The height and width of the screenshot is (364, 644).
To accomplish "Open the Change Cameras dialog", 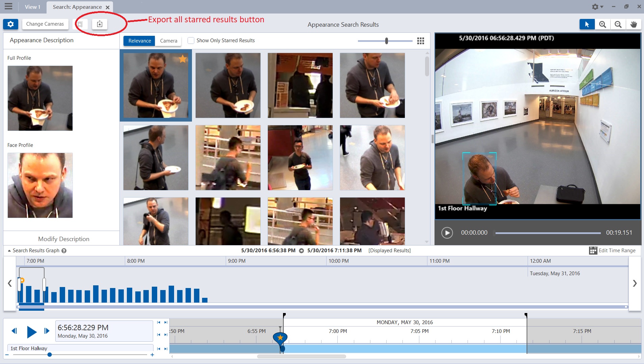I will 45,24.
